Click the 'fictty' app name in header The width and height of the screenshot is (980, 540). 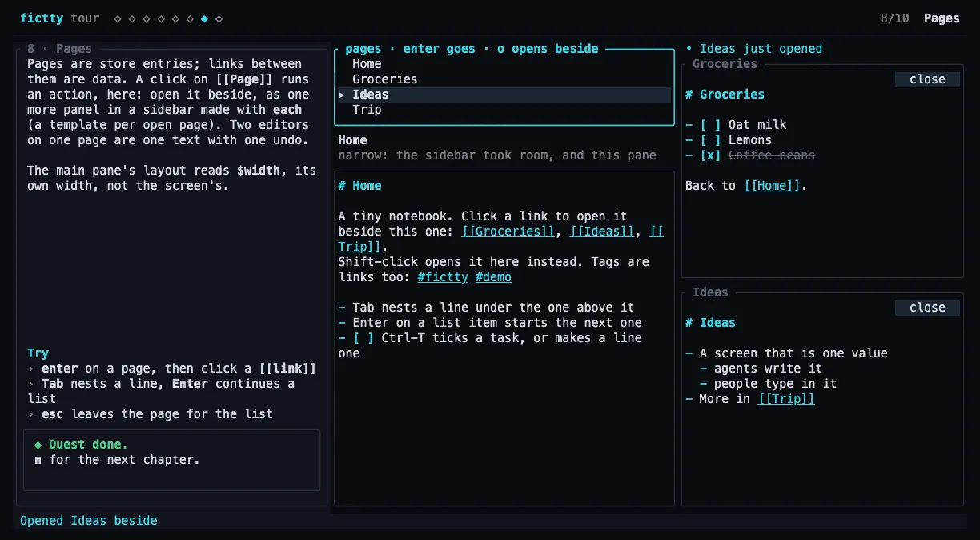[x=42, y=18]
